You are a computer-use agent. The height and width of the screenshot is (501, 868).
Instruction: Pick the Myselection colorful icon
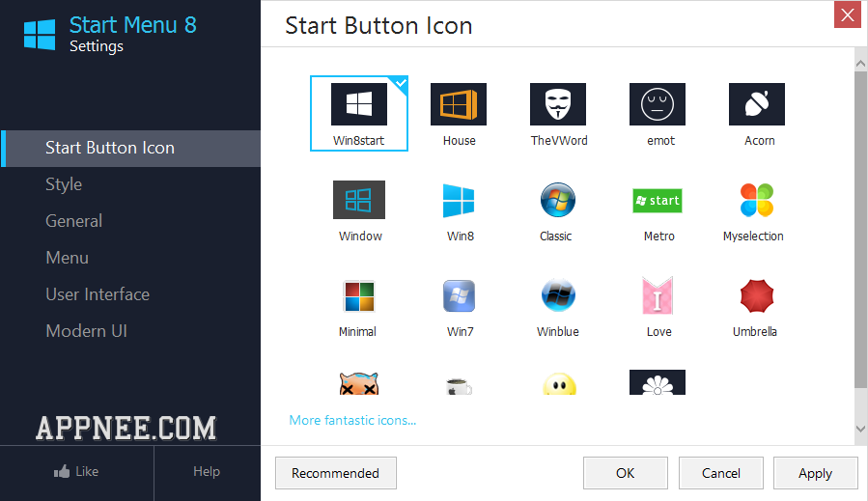(757, 200)
